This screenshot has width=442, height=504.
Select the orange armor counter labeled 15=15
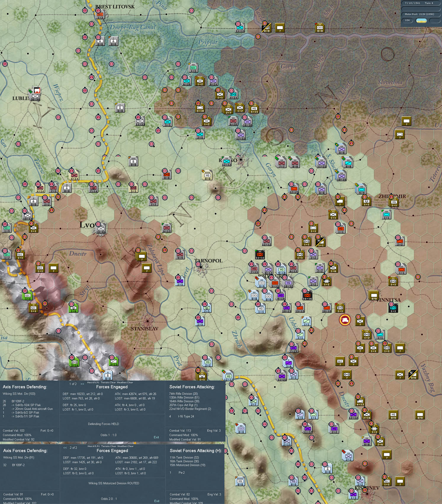coord(300,308)
